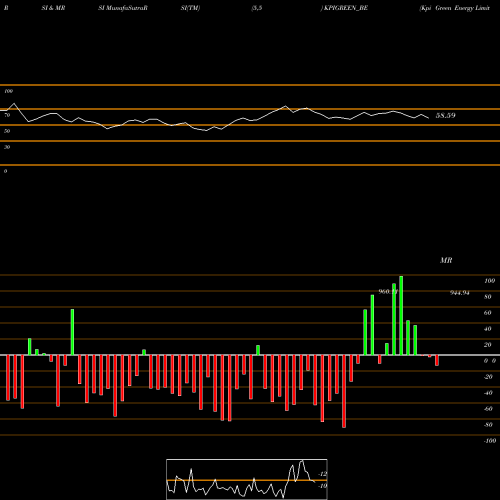This screenshot has height=500, width=500.
Task: Click the 70 level label on RSI panel
Action: tap(7, 115)
